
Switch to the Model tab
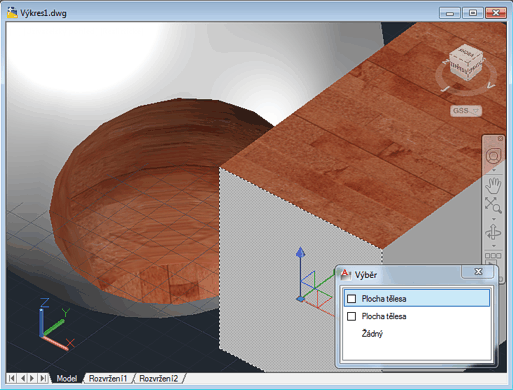click(x=67, y=378)
